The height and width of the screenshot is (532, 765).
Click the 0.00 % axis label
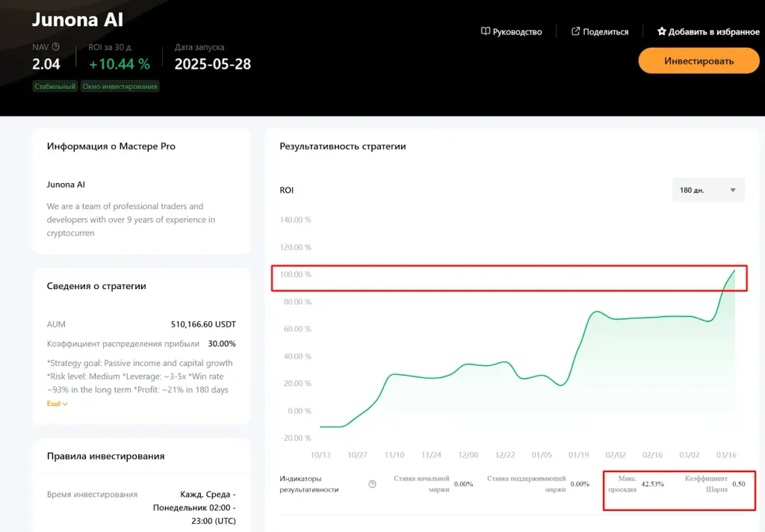299,411
